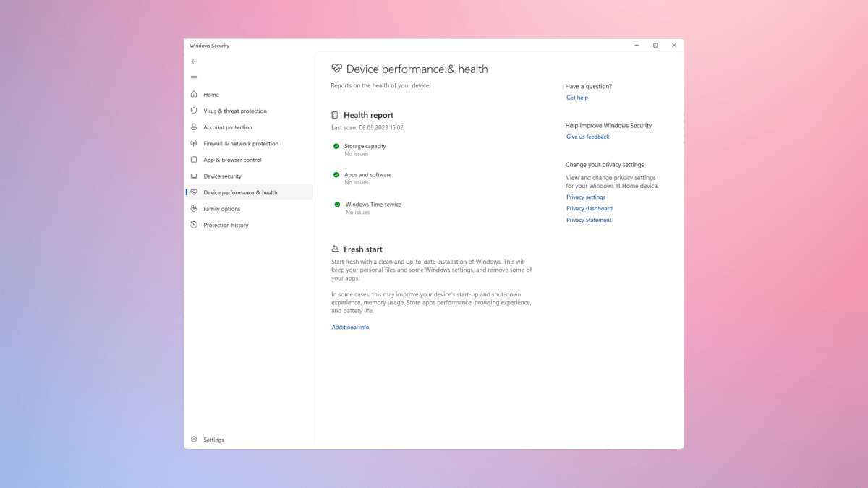Open Settings at sidebar bottom

coord(249,440)
